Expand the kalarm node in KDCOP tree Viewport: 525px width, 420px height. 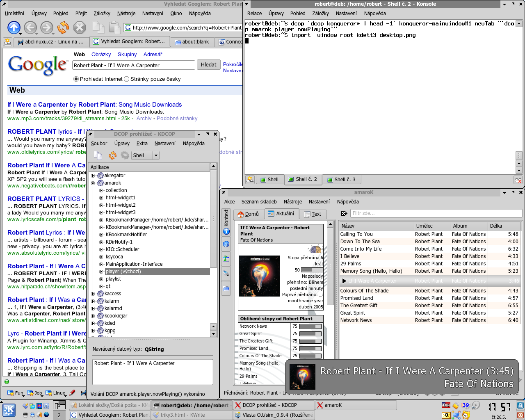(x=93, y=301)
